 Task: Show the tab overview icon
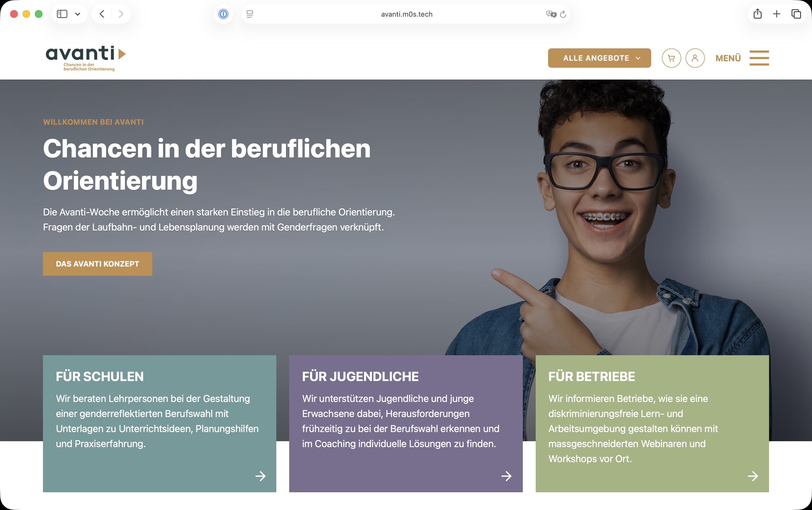pos(796,14)
